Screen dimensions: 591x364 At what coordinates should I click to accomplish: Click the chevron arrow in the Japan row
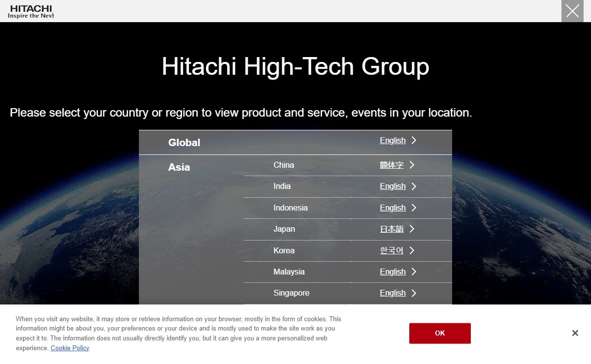[412, 229]
